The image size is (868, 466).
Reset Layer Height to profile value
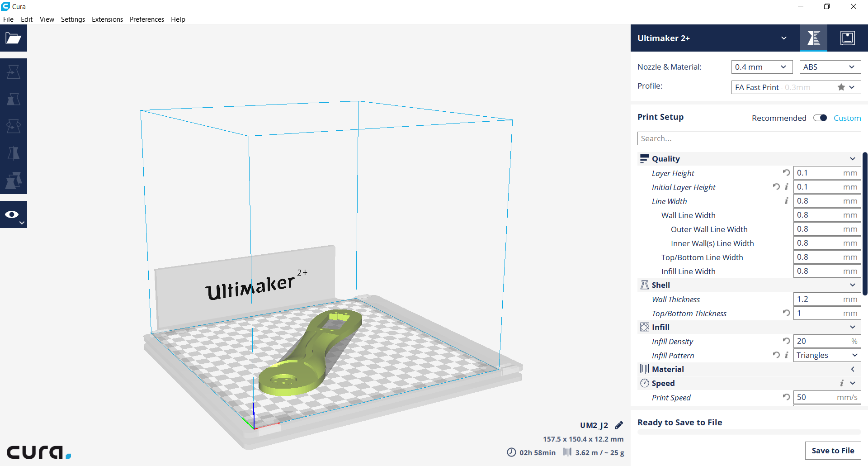(x=786, y=173)
